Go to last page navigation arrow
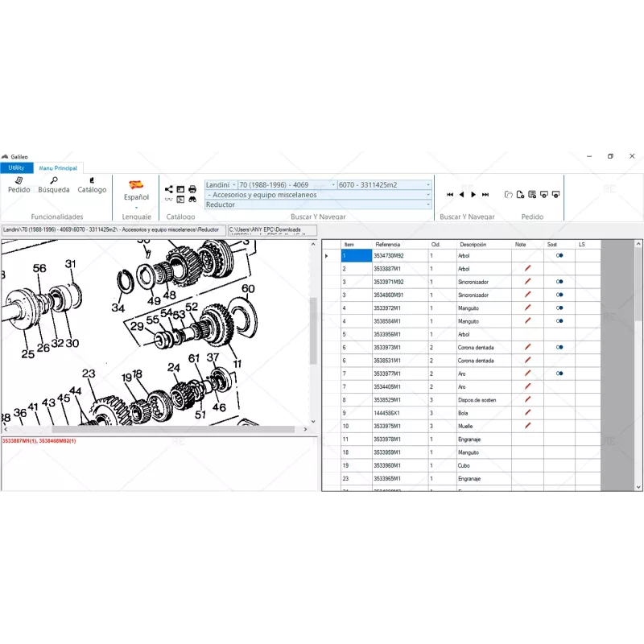644x644 pixels. click(x=485, y=194)
